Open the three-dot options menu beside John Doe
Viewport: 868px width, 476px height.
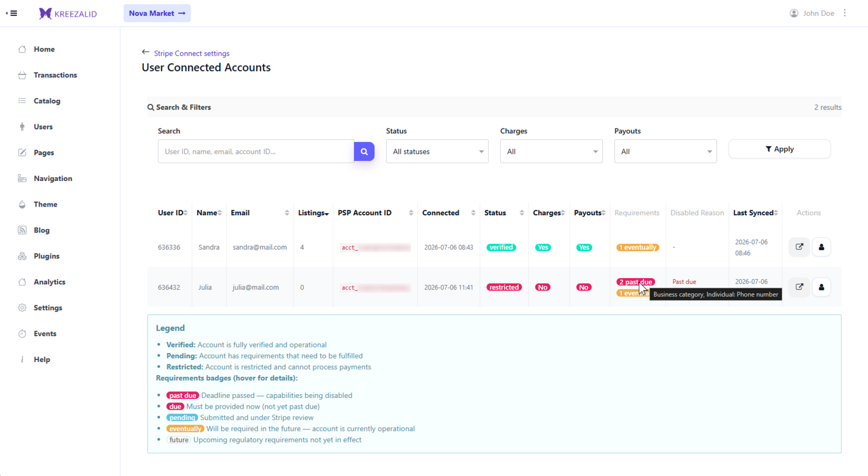tap(845, 13)
